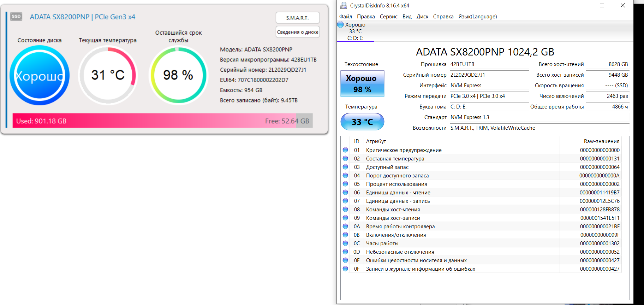Click the Прошивка field showing 42BEU1TB
This screenshot has width=644, height=305.
[489, 64]
